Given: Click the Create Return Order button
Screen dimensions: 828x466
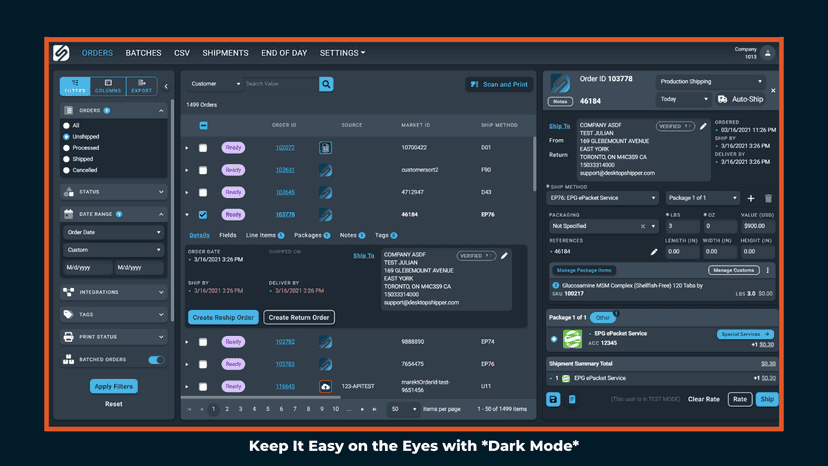Looking at the screenshot, I should (x=299, y=318).
